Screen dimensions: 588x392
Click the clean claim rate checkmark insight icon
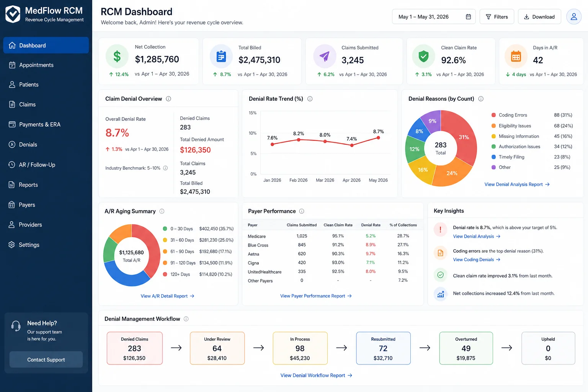click(440, 275)
